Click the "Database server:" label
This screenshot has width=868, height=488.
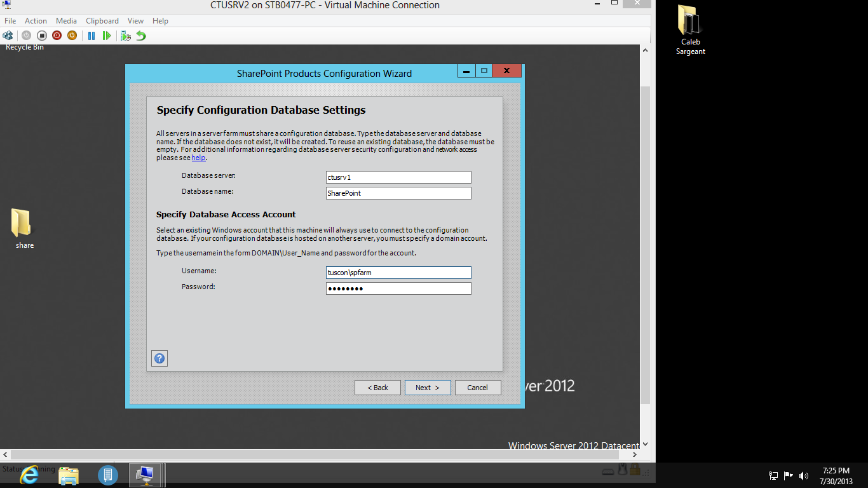point(209,175)
